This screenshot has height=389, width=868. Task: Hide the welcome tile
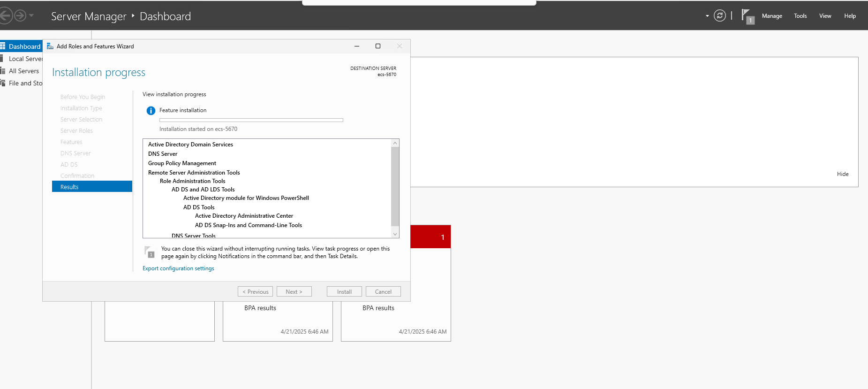pyautogui.click(x=842, y=174)
